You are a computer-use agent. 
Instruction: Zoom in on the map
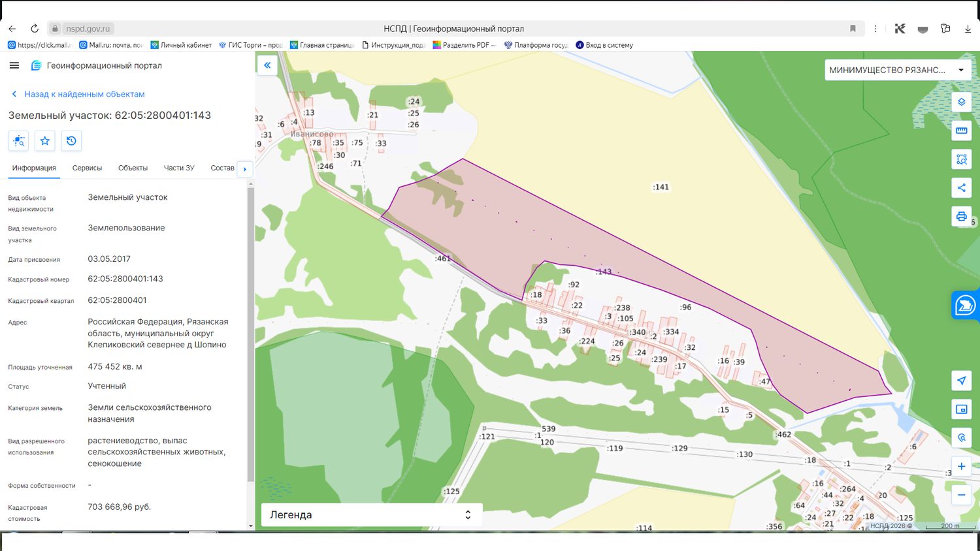point(962,467)
